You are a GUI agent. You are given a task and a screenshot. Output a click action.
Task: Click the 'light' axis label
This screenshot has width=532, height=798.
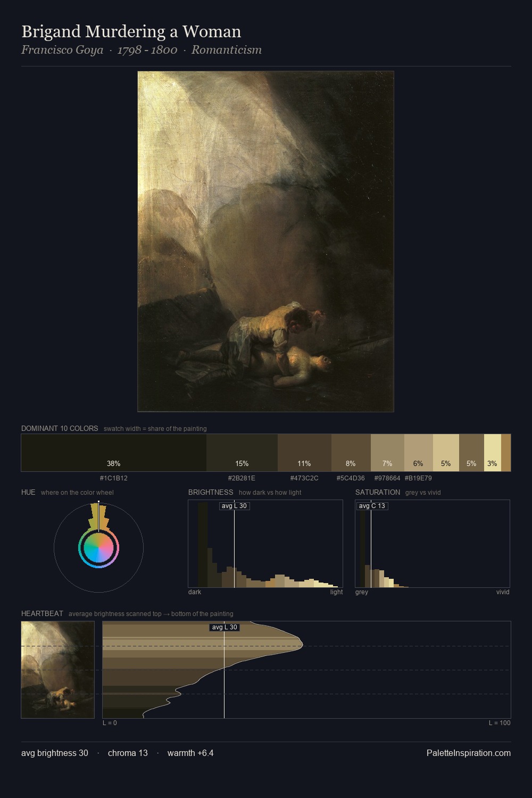337,592
